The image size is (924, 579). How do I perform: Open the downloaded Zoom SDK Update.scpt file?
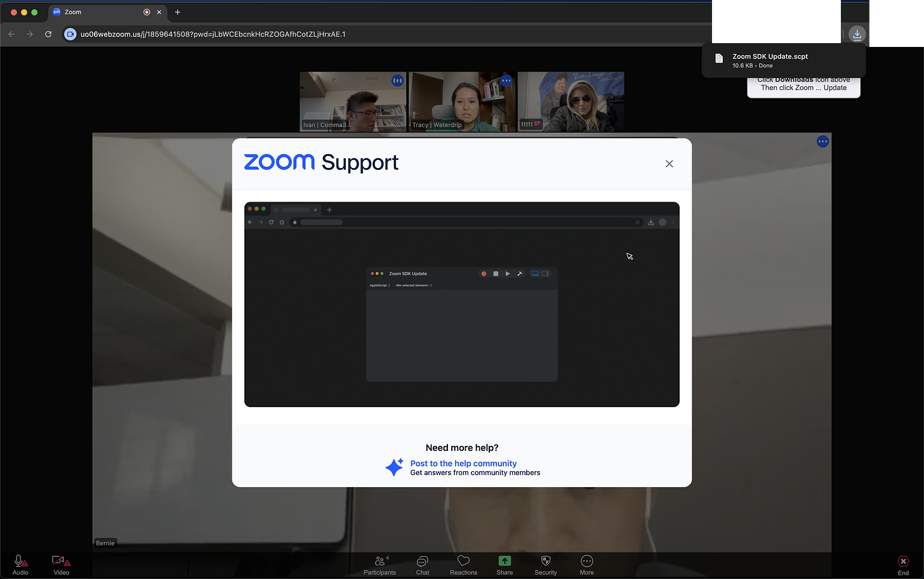(x=784, y=60)
